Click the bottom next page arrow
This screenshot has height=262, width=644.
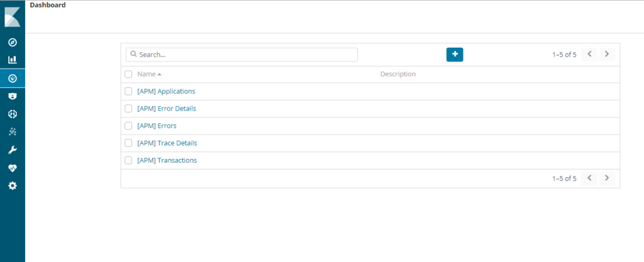point(607,178)
